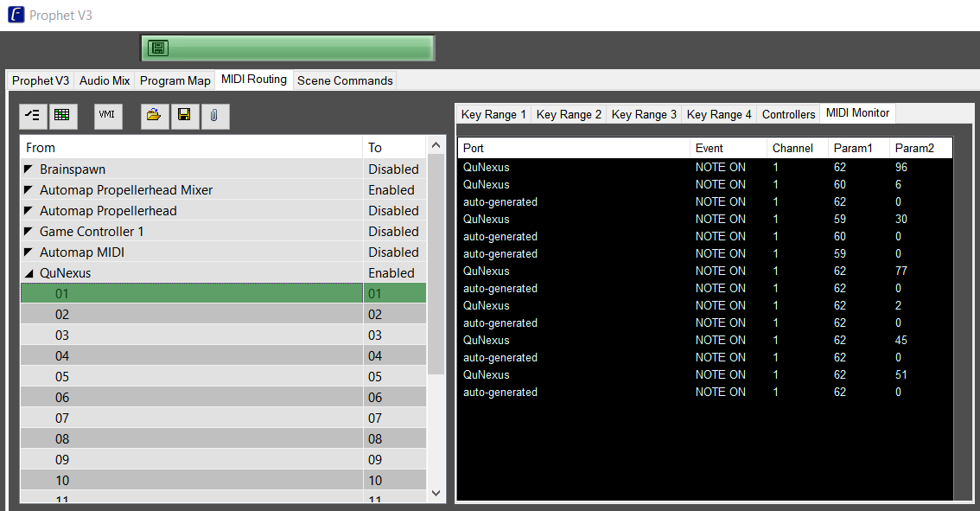Toggle Automap Propellerhead Mixer's Enabled status cell
This screenshot has width=980, height=511.
click(x=394, y=189)
